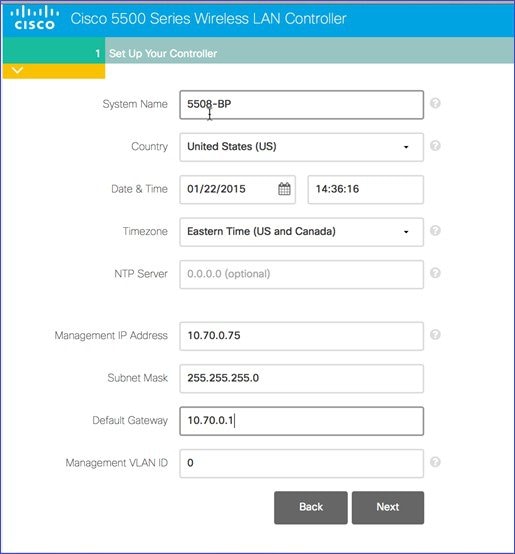
Task: Open the Timezone dropdown
Action: (x=301, y=232)
